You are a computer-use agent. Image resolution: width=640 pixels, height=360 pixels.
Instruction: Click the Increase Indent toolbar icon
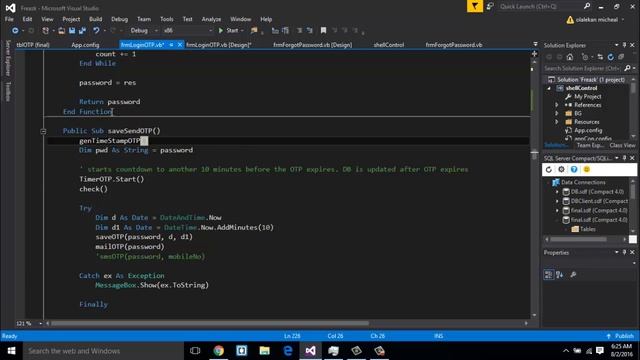pos(309,31)
